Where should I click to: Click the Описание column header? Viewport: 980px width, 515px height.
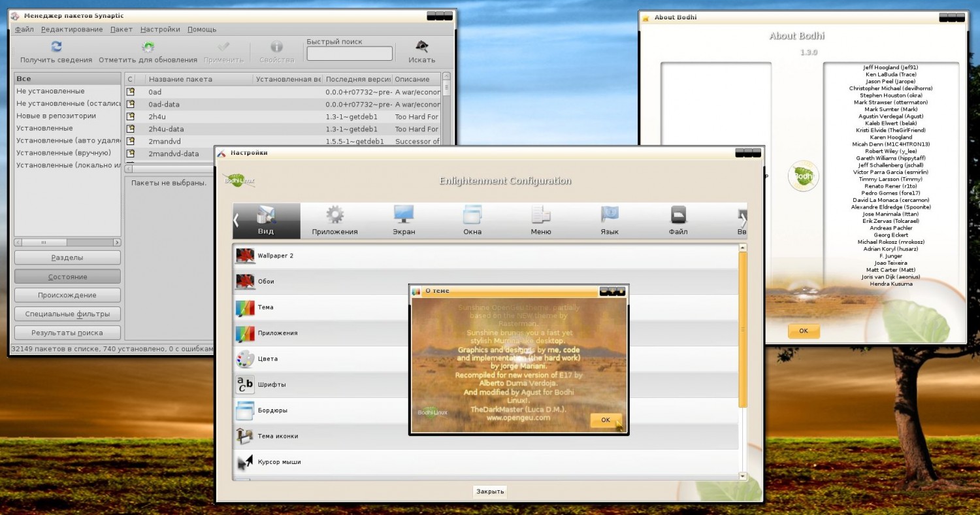(416, 79)
